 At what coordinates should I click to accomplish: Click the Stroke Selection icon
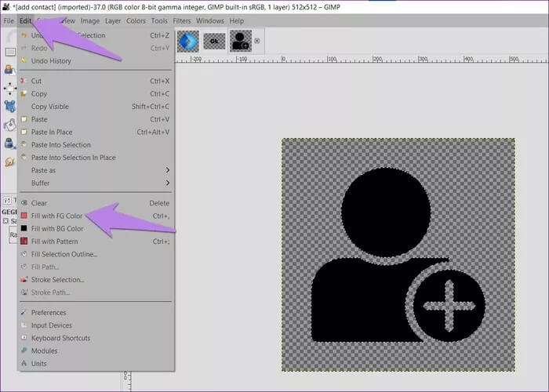(x=24, y=280)
